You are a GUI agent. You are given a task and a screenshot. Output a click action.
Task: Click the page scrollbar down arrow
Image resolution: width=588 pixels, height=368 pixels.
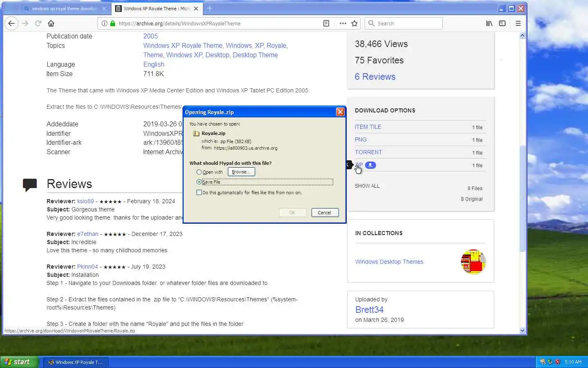[x=522, y=330]
